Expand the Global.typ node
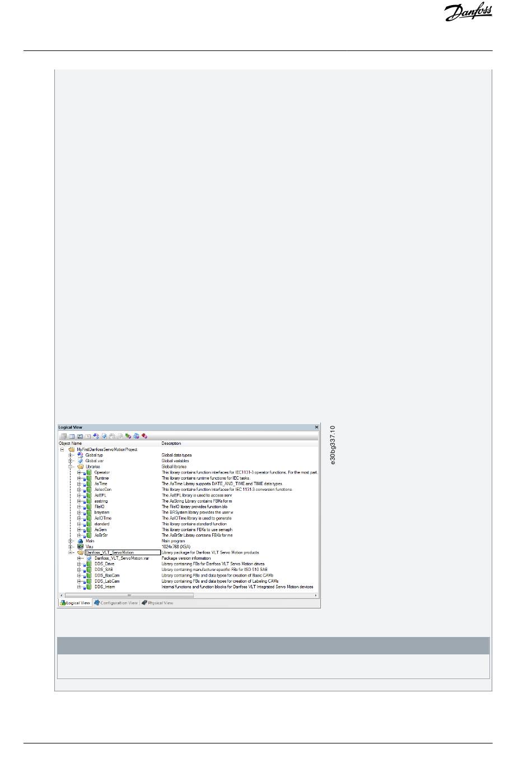 tap(71, 455)
